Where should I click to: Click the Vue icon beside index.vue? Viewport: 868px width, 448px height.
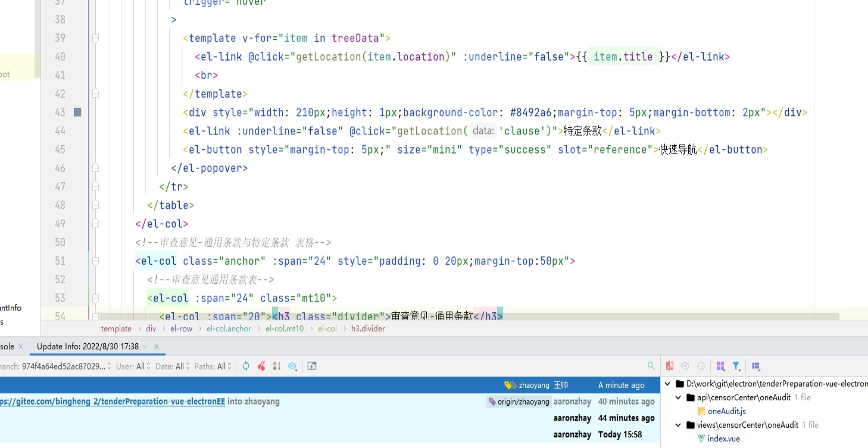[701, 439]
